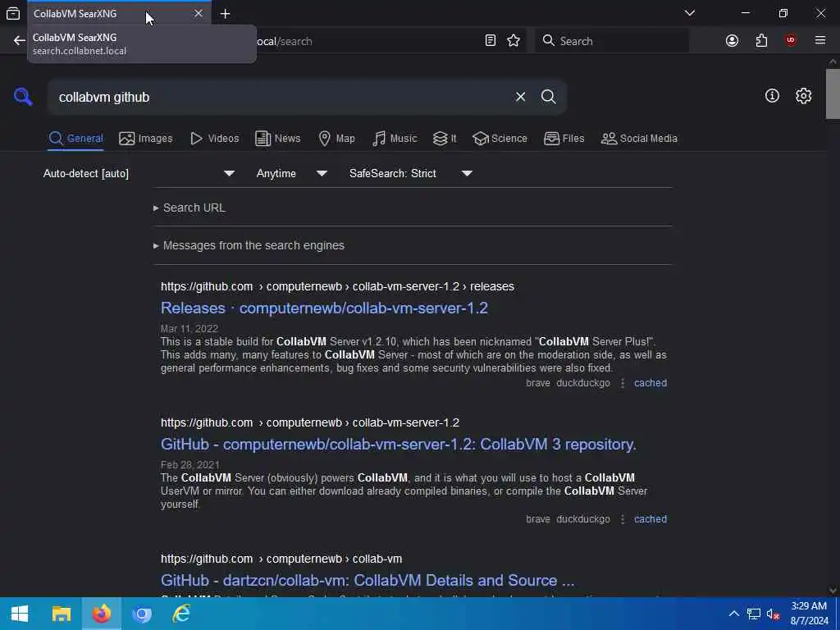Submit search with the magnifier button

tap(548, 97)
